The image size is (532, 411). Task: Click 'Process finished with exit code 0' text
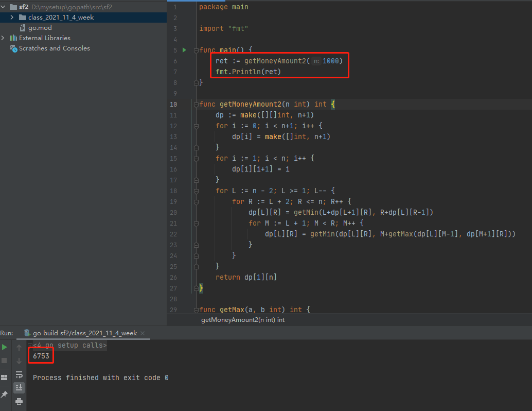101,378
